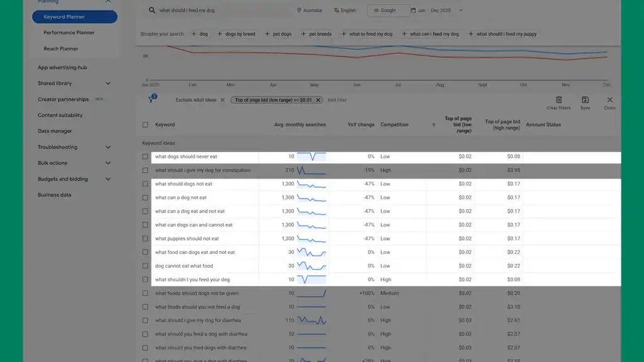Click inside the 'what should i feed my dog' search field
The width and height of the screenshot is (644, 362).
point(208,10)
